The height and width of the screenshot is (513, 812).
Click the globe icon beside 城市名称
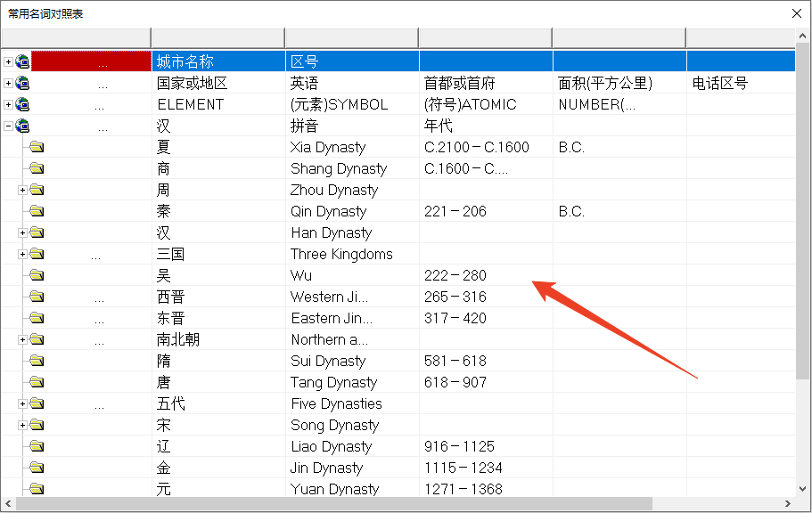point(21,61)
